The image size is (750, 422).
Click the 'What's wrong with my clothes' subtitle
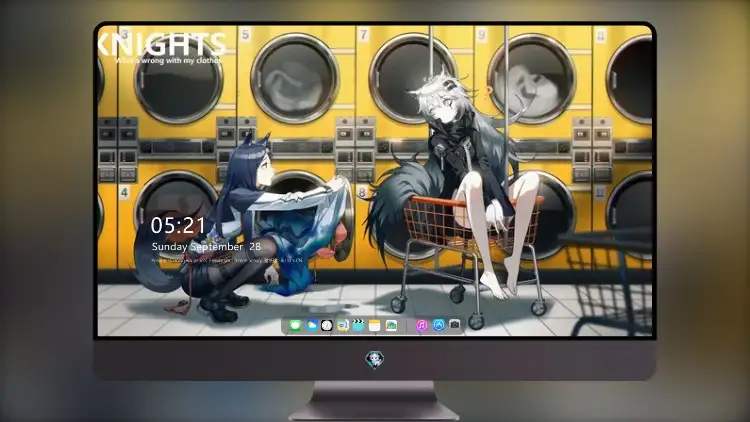tap(168, 61)
